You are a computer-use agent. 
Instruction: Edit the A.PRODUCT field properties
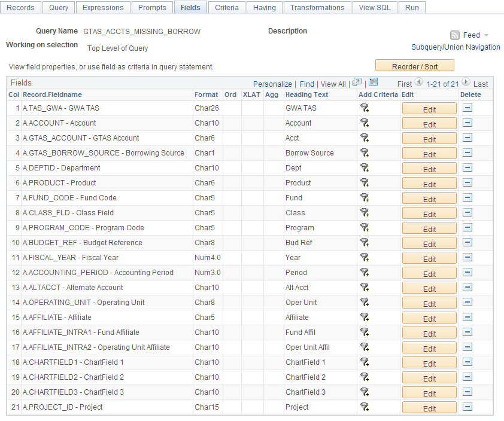429,183
